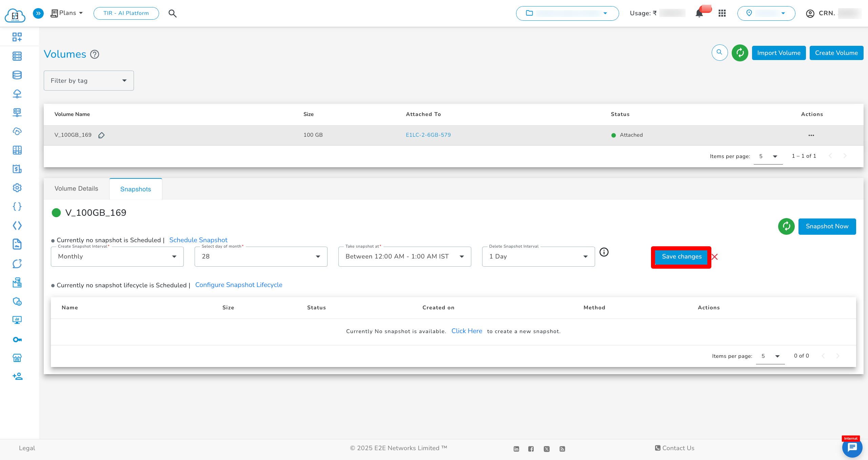Open the Plans menu
Viewport: 868px width, 460px height.
pos(67,13)
